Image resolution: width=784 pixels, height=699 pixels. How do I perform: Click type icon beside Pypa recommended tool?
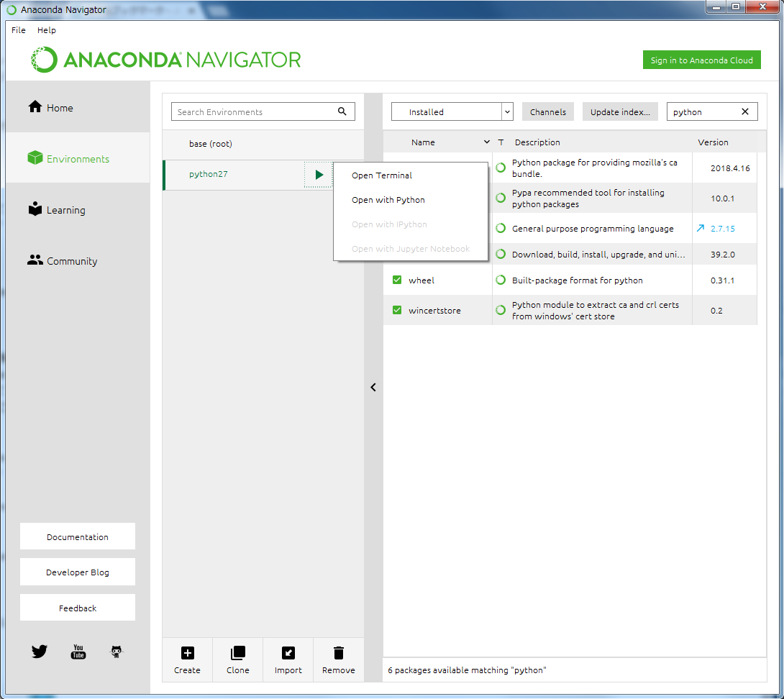501,198
